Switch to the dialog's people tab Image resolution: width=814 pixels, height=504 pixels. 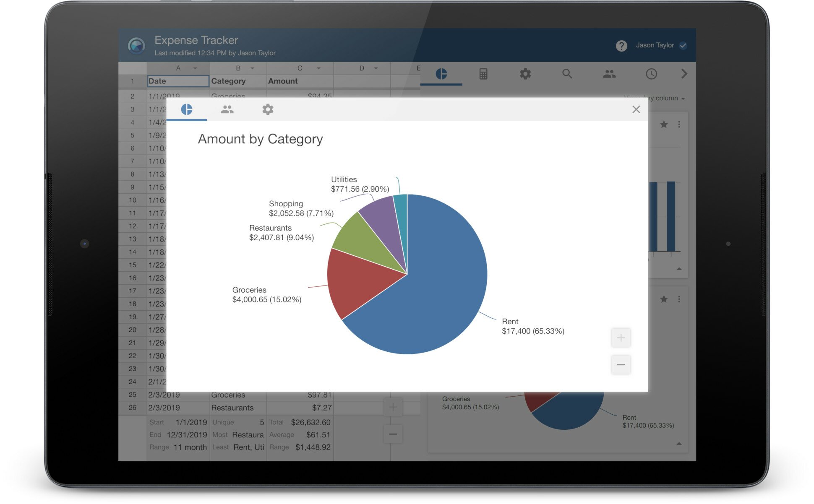(x=227, y=109)
